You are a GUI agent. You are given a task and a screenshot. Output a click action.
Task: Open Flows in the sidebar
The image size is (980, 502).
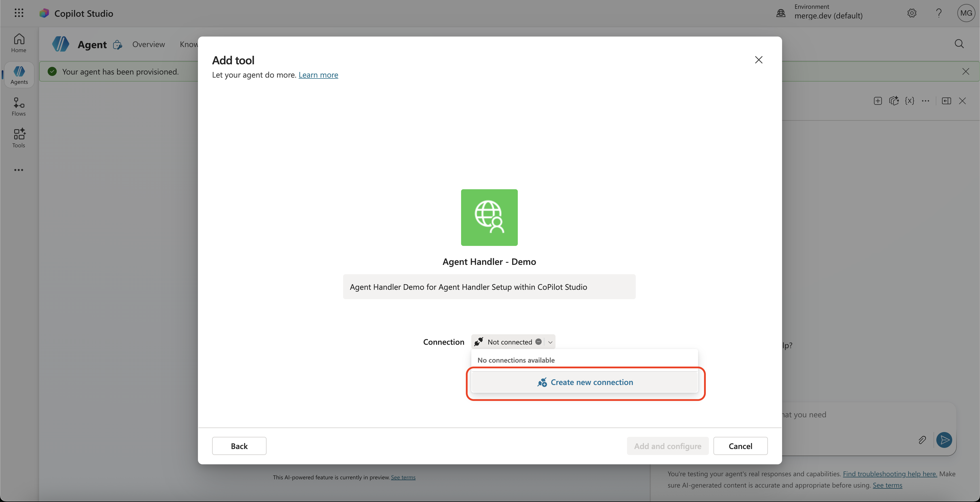(x=19, y=107)
